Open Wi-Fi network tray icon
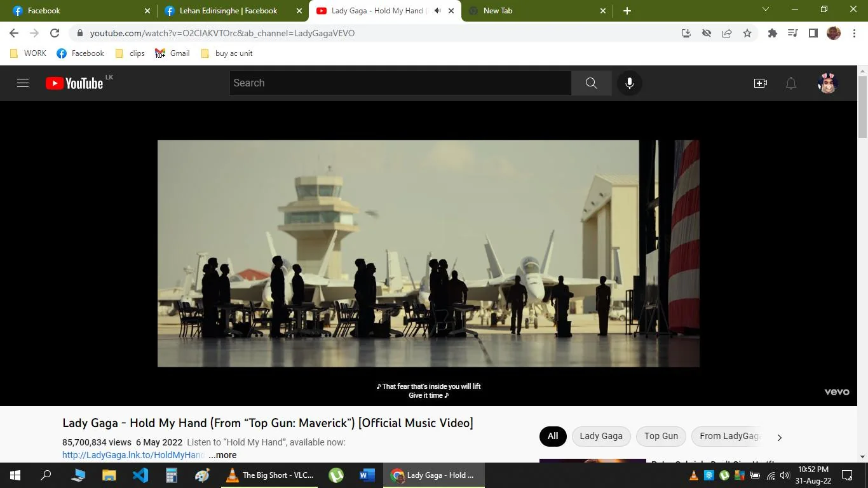The height and width of the screenshot is (488, 868). pyautogui.click(x=770, y=475)
